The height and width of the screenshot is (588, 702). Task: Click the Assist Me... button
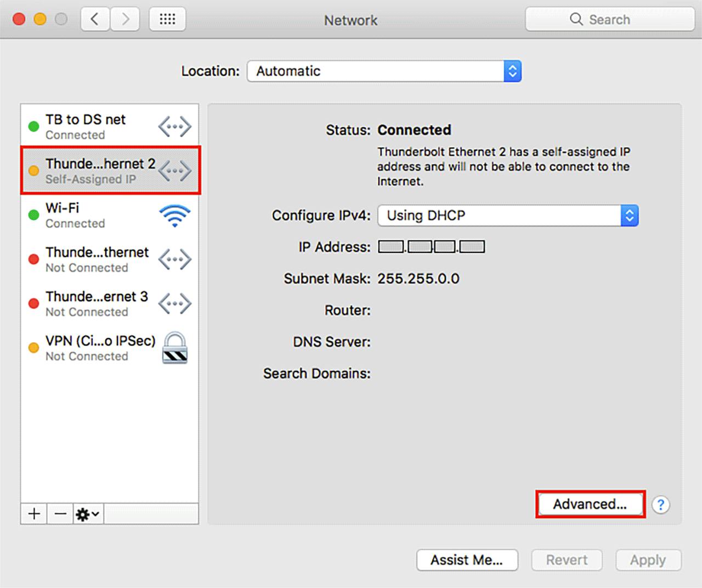(x=467, y=560)
